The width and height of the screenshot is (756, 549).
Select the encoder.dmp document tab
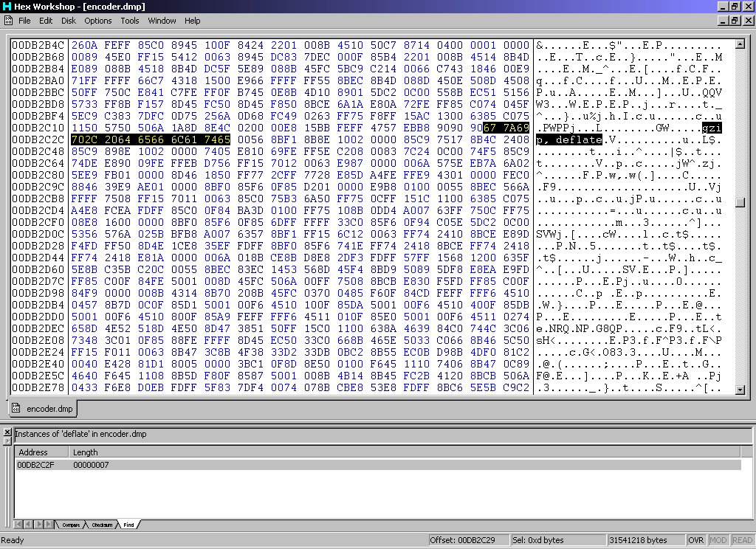[x=43, y=409]
